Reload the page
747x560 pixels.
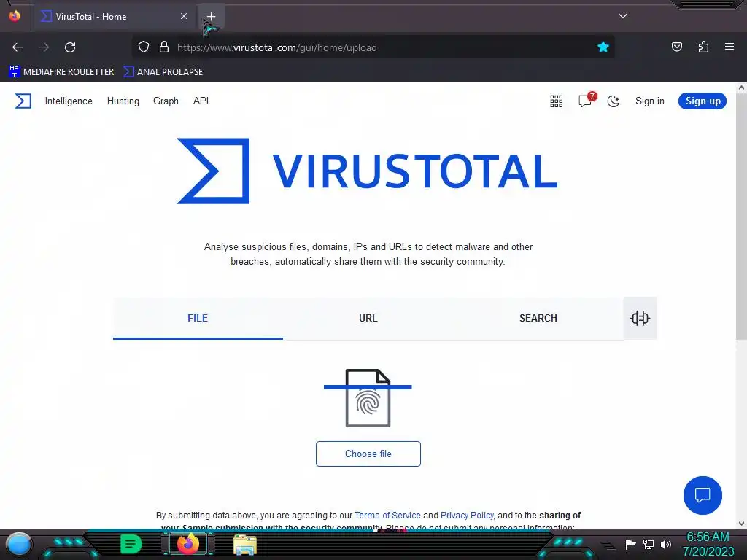pyautogui.click(x=70, y=47)
